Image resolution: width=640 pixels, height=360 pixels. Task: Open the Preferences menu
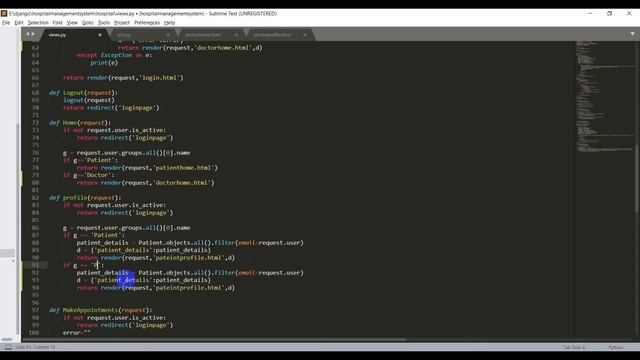coord(147,22)
